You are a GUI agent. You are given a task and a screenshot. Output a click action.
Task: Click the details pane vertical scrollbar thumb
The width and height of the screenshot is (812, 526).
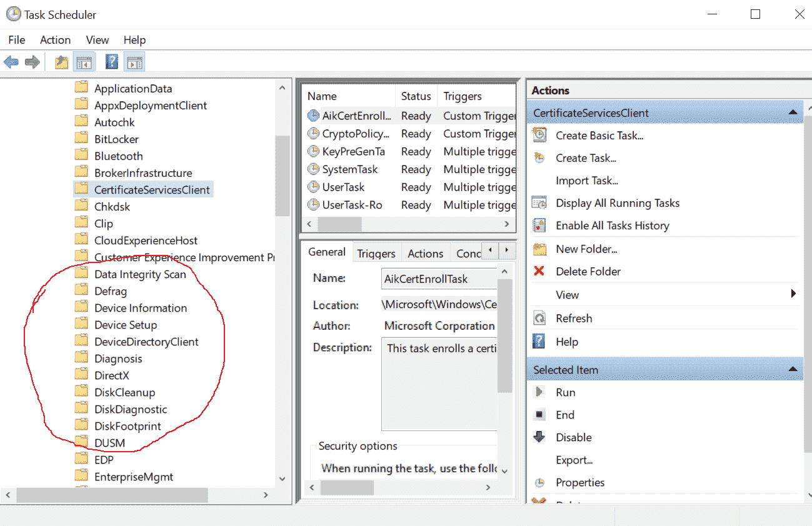pos(505,337)
